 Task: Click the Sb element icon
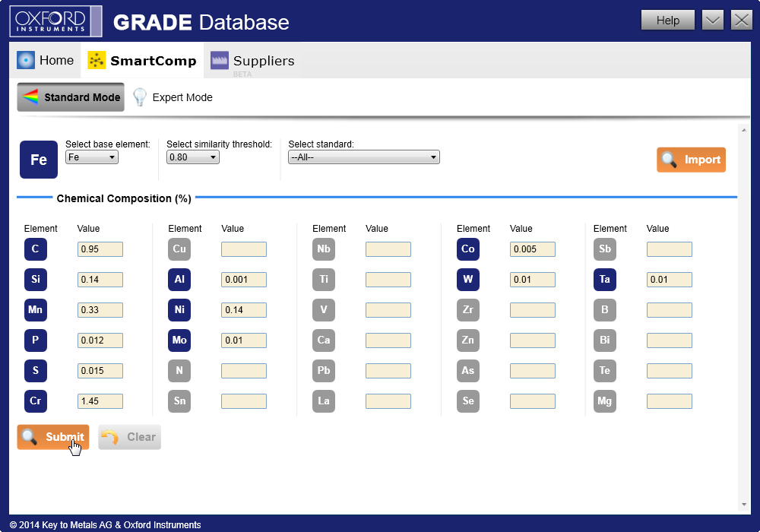pos(605,249)
